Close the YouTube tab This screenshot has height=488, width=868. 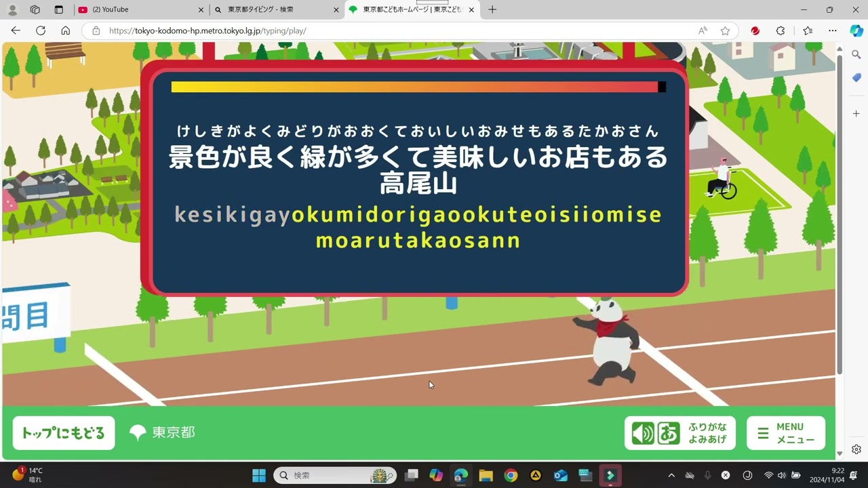point(201,9)
